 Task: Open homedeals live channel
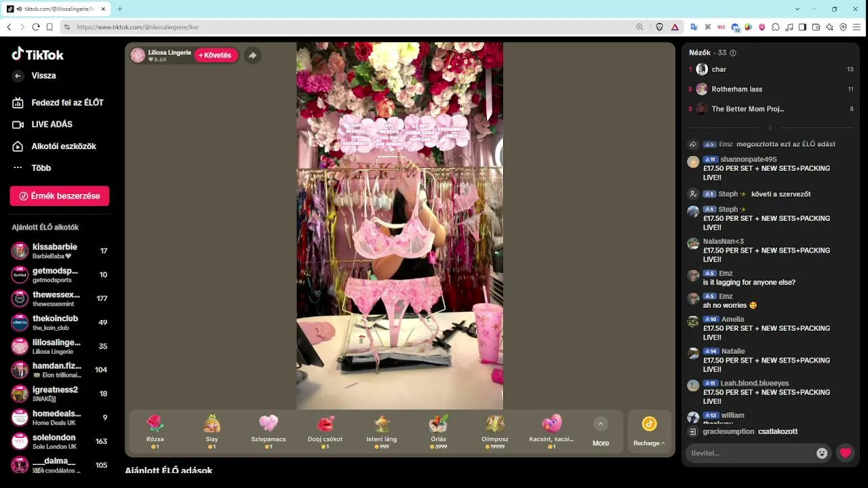[60, 418]
